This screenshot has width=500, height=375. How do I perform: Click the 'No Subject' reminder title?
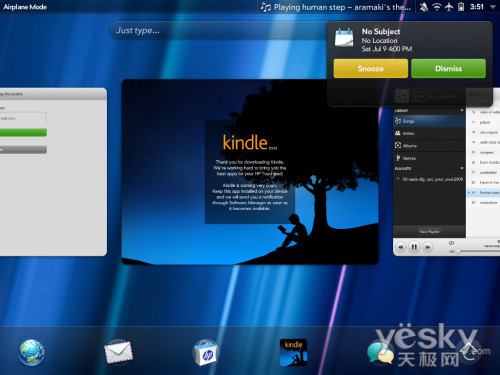[381, 31]
